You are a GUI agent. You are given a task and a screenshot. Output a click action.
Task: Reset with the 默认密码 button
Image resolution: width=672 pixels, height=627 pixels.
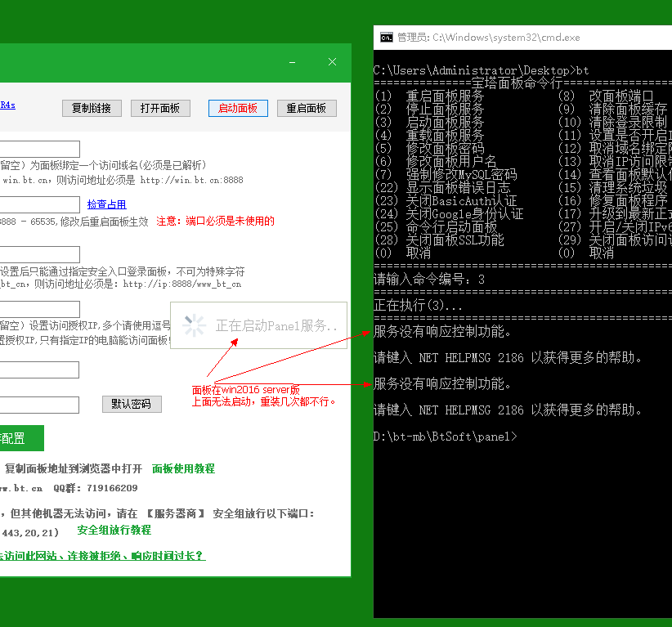pos(132,404)
